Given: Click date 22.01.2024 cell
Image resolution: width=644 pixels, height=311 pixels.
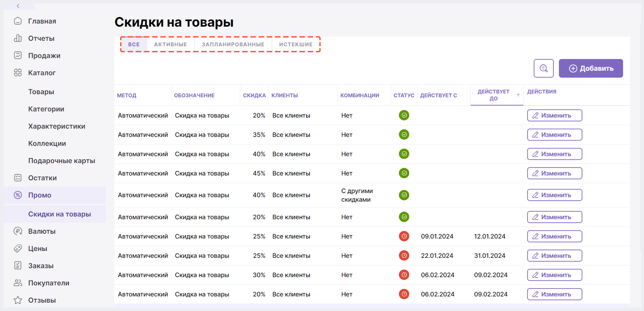Looking at the screenshot, I should click(x=437, y=256).
